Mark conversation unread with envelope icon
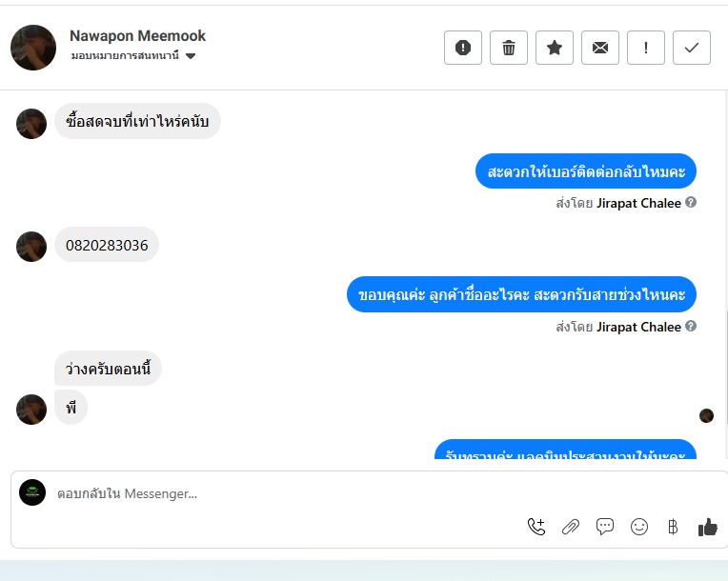The height and width of the screenshot is (581, 728). click(600, 48)
